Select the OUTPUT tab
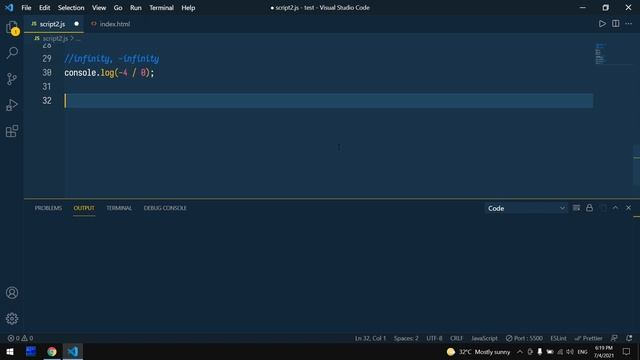This screenshot has width=640, height=360. (x=84, y=208)
